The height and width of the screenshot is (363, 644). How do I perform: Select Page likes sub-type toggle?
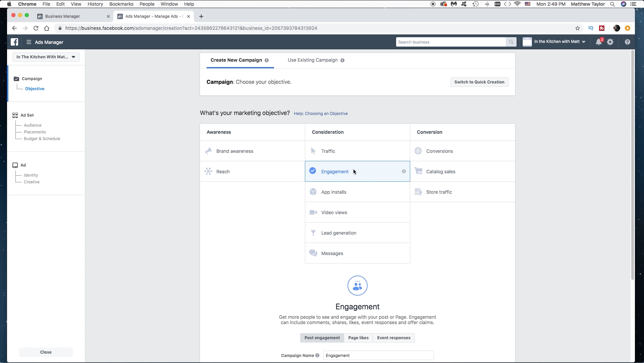pyautogui.click(x=358, y=337)
